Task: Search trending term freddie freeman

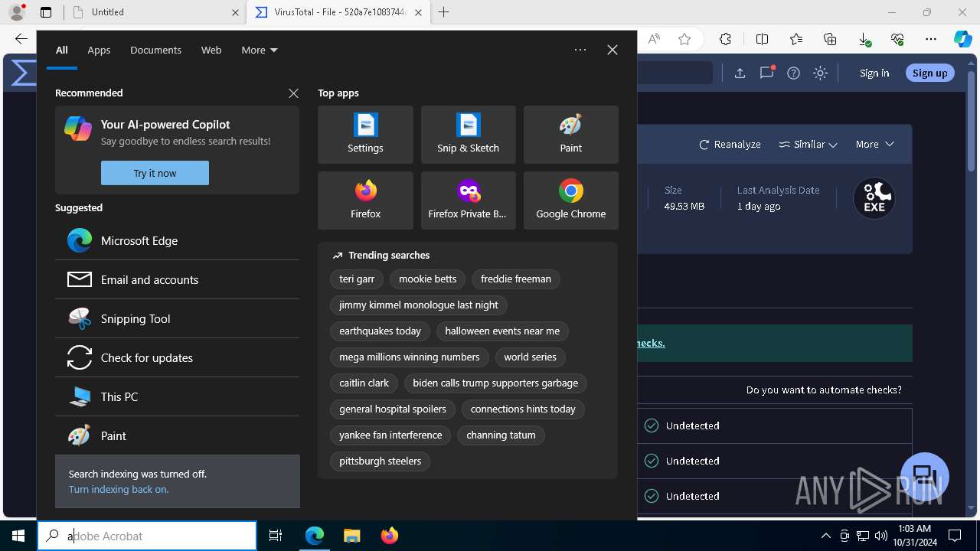Action: 516,279
